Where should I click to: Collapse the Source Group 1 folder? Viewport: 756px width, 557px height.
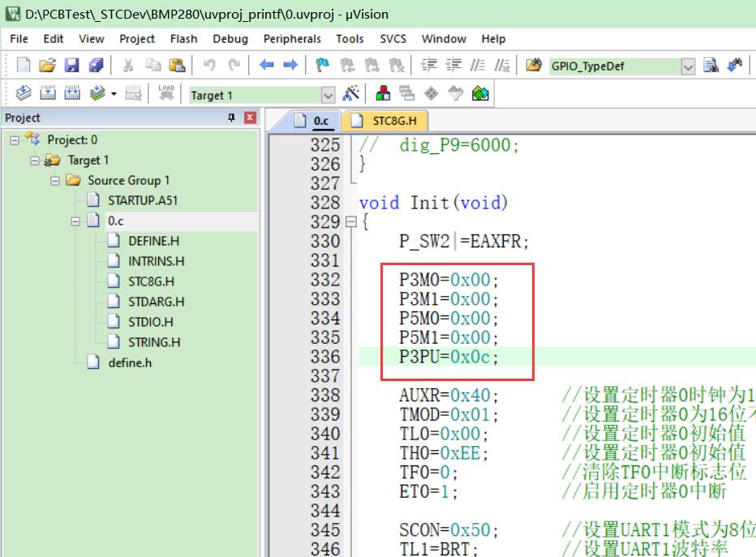coord(55,181)
